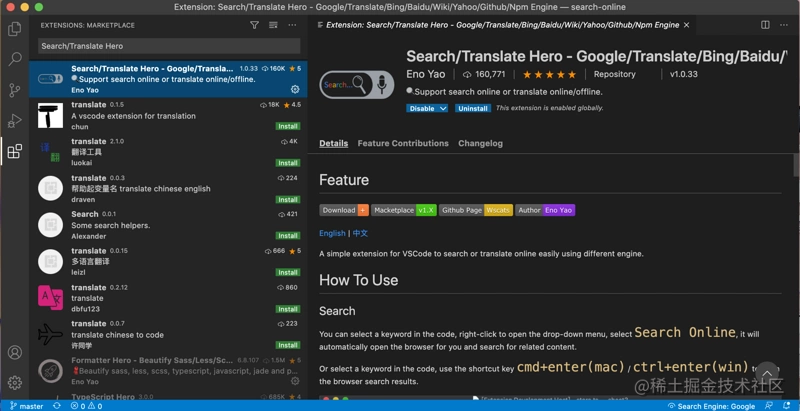Clear extensions search results icon
The image size is (800, 411).
click(x=273, y=25)
